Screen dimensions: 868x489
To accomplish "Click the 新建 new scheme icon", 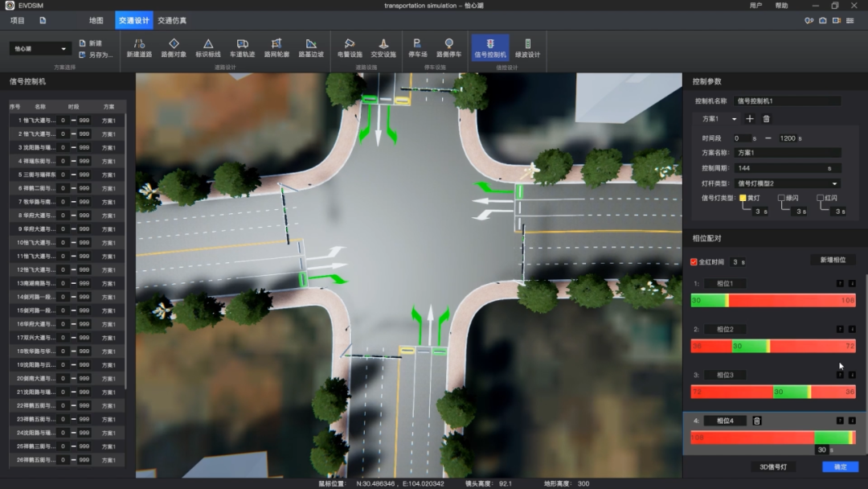I will click(83, 43).
